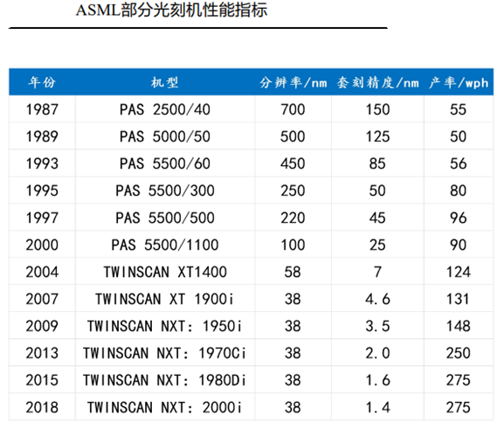
Task: Select the PAS 2500/40 model cell
Action: tap(165, 109)
